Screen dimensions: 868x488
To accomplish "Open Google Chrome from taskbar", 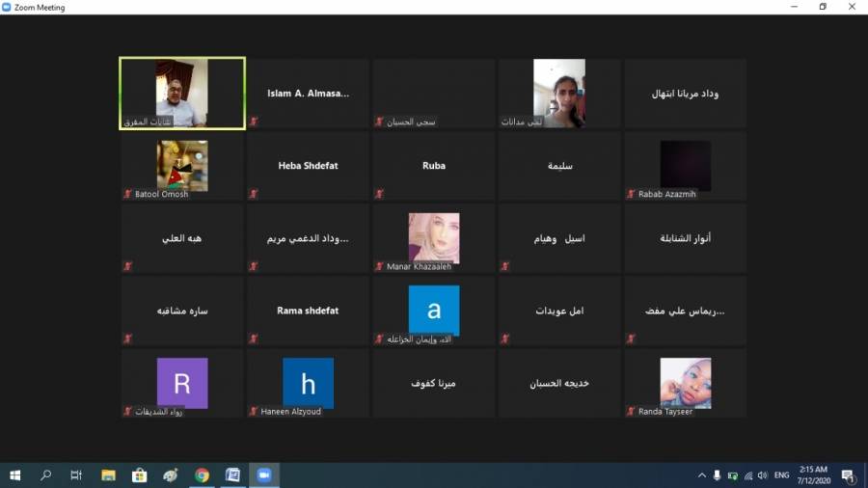I will click(203, 475).
